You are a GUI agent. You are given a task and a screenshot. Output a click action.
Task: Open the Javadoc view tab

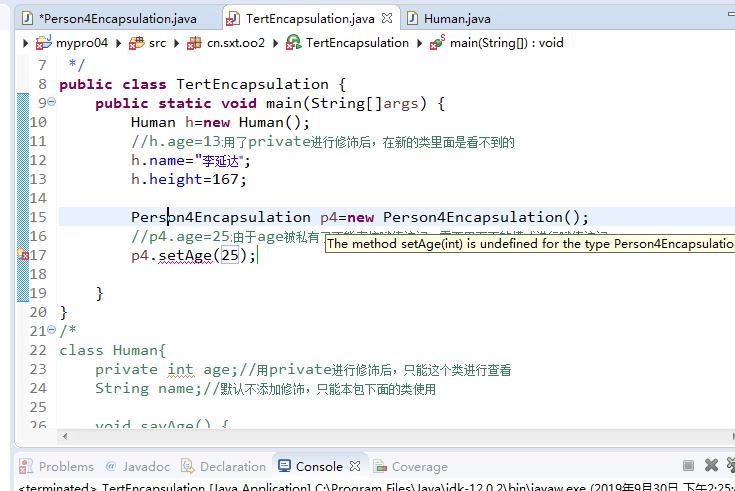pyautogui.click(x=137, y=466)
